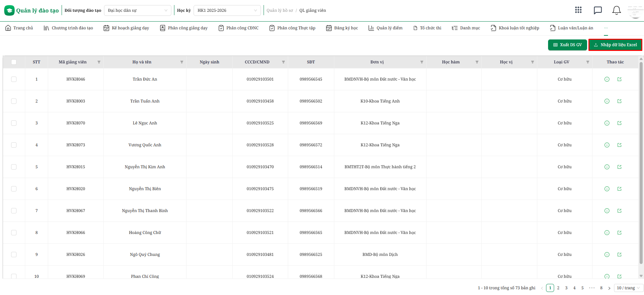The image size is (644, 295).
Task: Click Nhập dữ liệu Excel button
Action: pos(615,45)
